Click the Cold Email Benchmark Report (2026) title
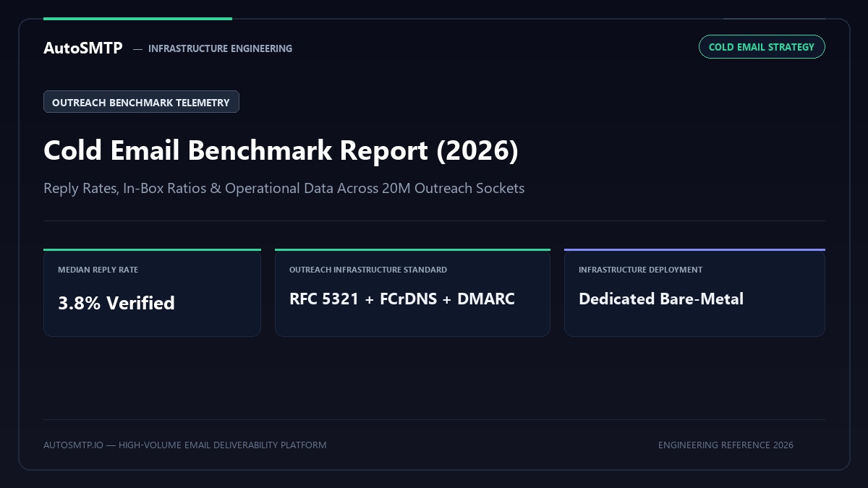Image resolution: width=868 pixels, height=488 pixels. point(281,150)
